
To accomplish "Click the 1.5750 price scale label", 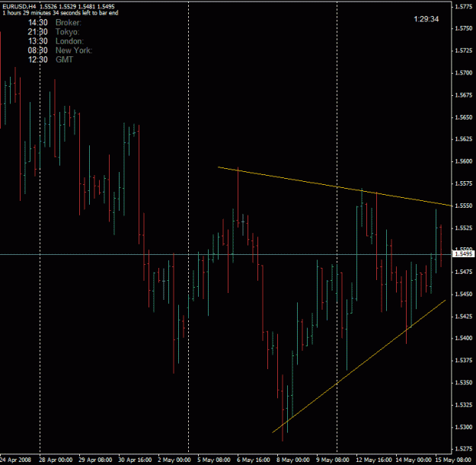I will (464, 28).
